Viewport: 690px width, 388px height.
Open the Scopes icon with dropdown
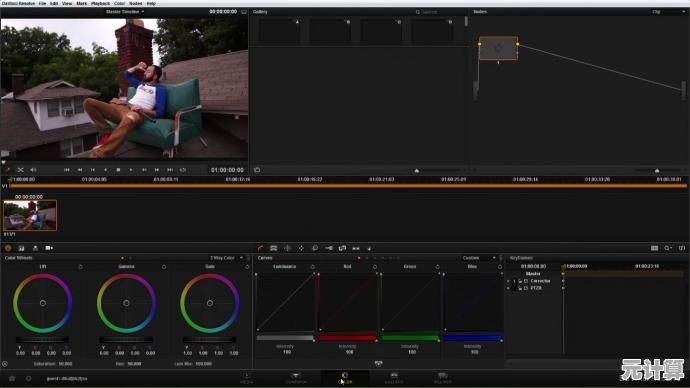click(668, 248)
